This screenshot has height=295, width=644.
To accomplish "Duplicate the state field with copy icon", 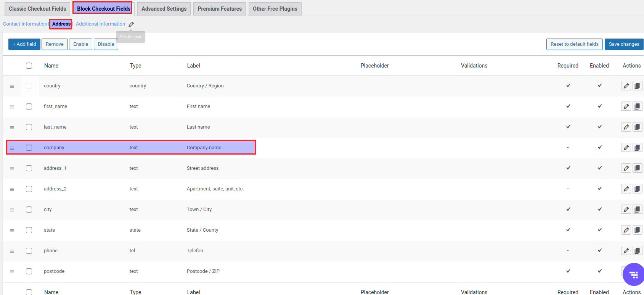I will coord(637,230).
